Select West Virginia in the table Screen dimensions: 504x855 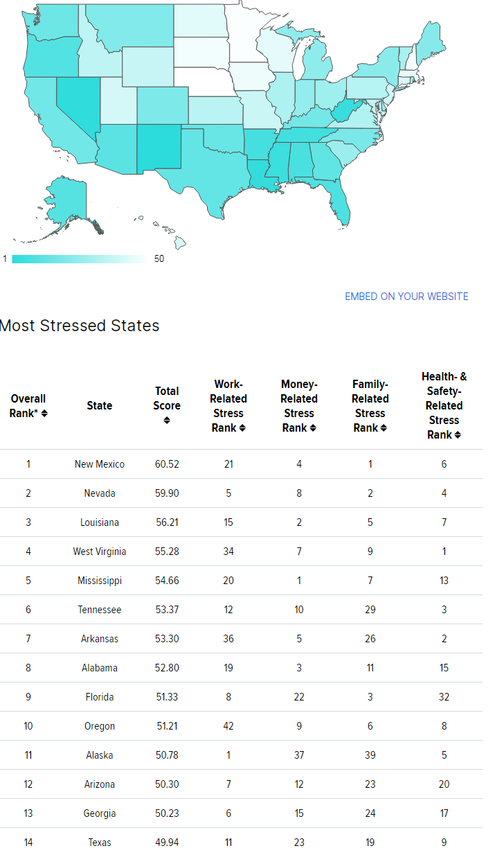[x=100, y=552]
